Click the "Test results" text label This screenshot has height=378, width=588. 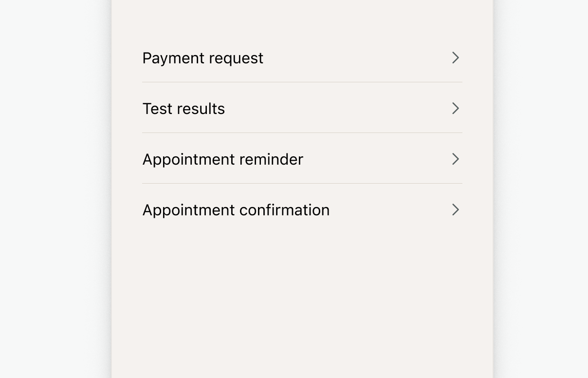pos(184,109)
